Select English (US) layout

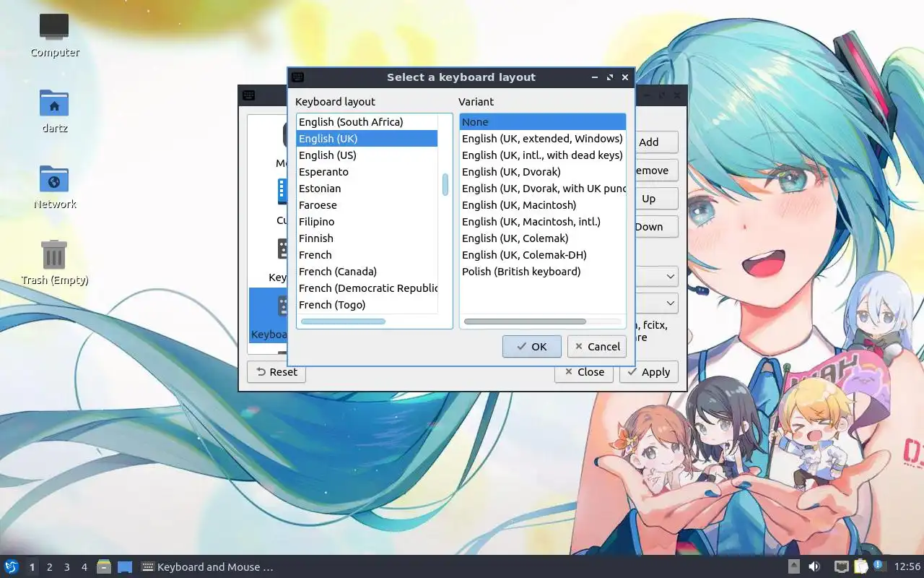(x=367, y=155)
